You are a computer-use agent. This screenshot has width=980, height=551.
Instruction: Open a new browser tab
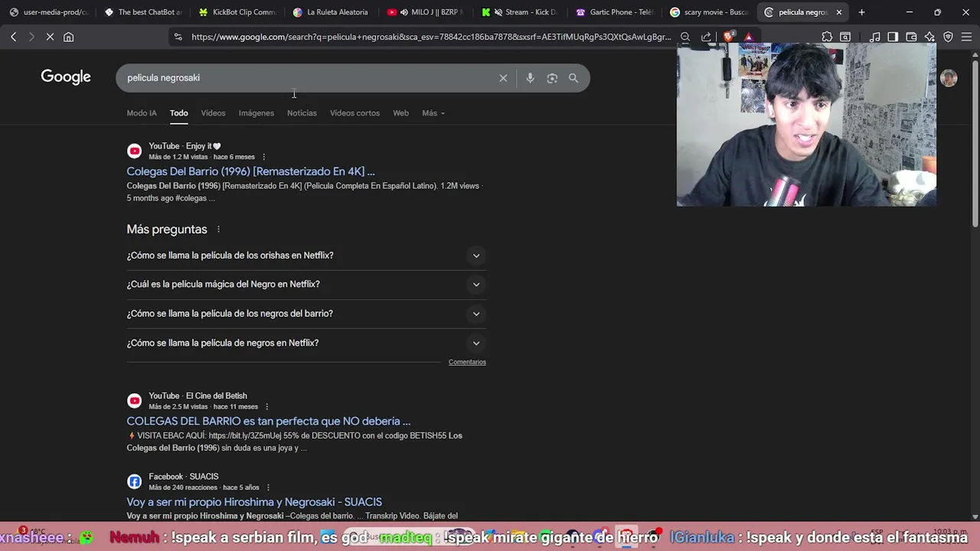click(861, 12)
